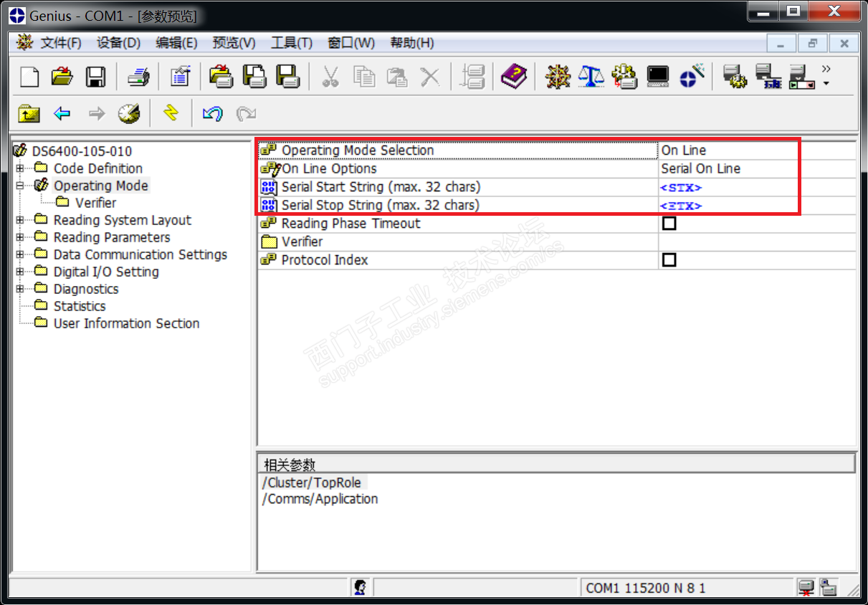Open the 窗口(W) menu

click(351, 43)
